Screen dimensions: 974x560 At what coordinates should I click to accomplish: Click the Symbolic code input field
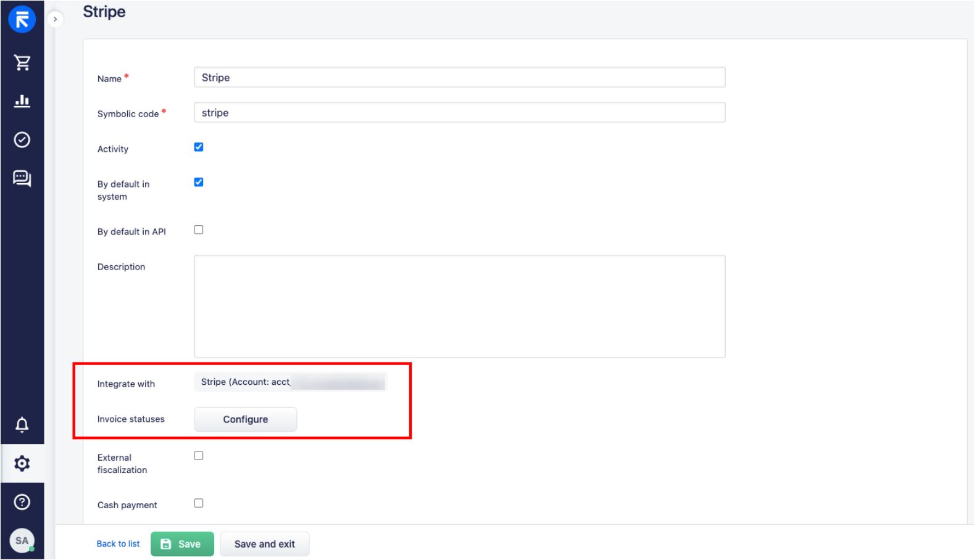coord(460,112)
